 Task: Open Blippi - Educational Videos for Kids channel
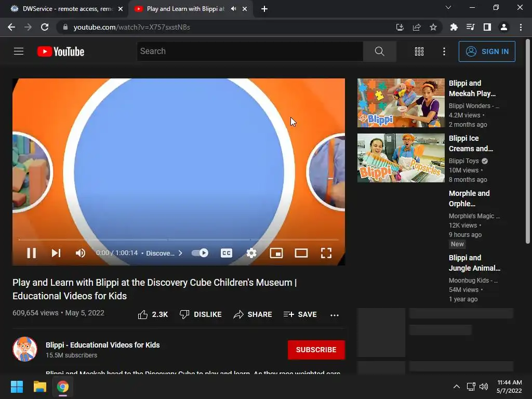point(102,345)
